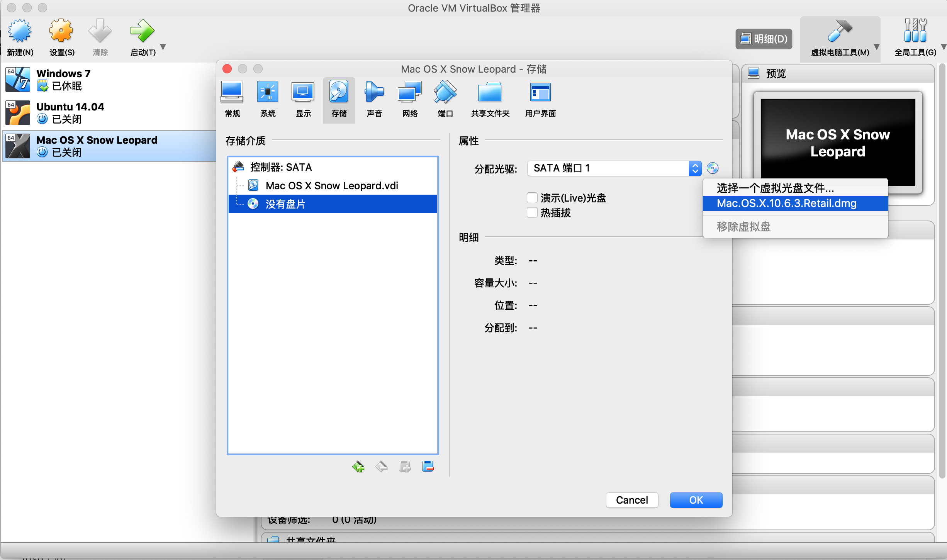Click the 移除虚拟盘 menu entry
Image resolution: width=947 pixels, height=560 pixels.
[x=796, y=227]
